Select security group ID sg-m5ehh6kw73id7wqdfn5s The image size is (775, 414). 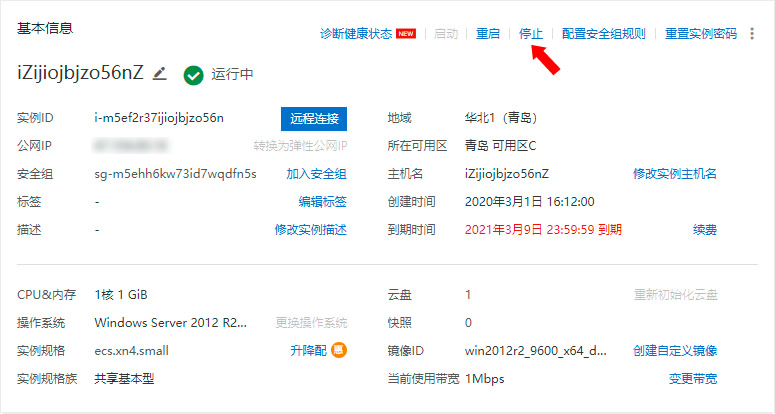tap(175, 174)
